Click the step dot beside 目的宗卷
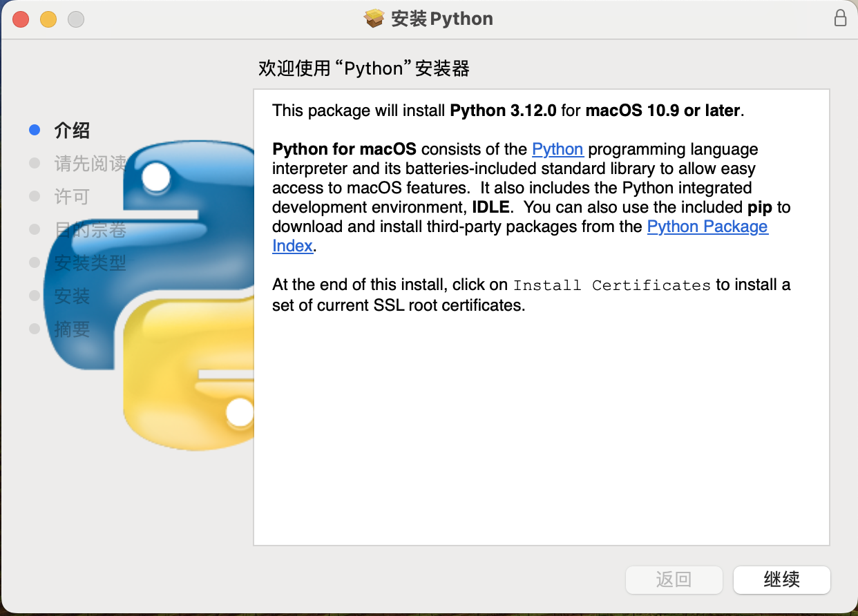 35,229
